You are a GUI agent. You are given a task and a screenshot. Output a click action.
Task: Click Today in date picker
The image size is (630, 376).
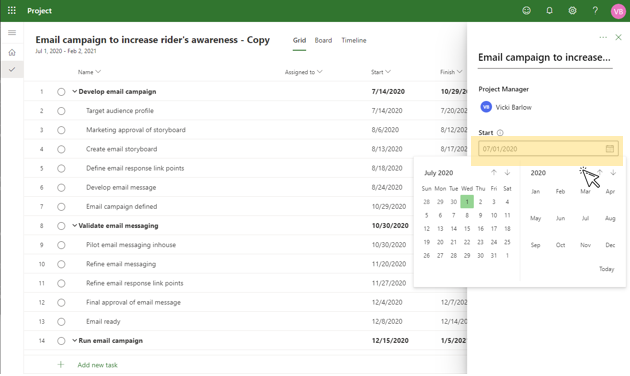(x=607, y=269)
